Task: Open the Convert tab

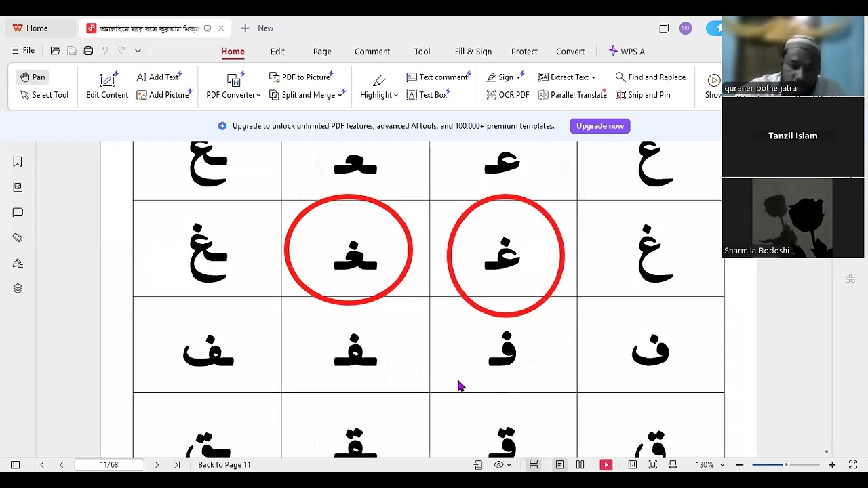Action: [570, 52]
